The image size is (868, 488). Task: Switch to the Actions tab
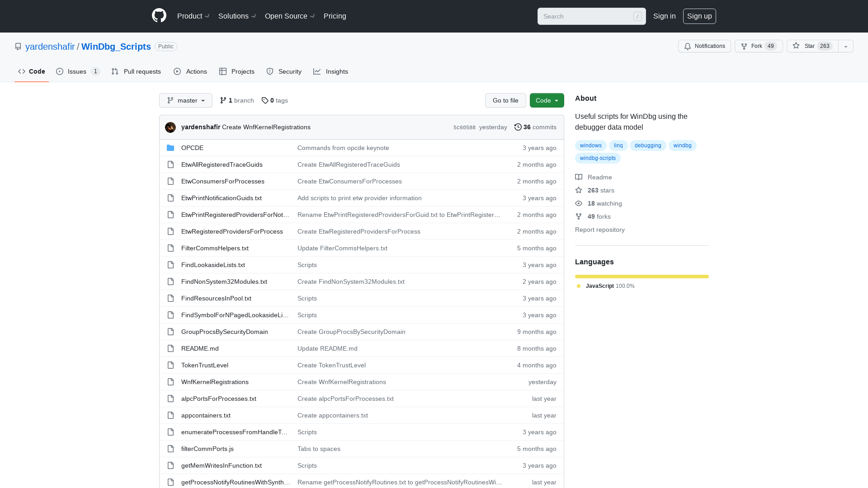pos(190,71)
